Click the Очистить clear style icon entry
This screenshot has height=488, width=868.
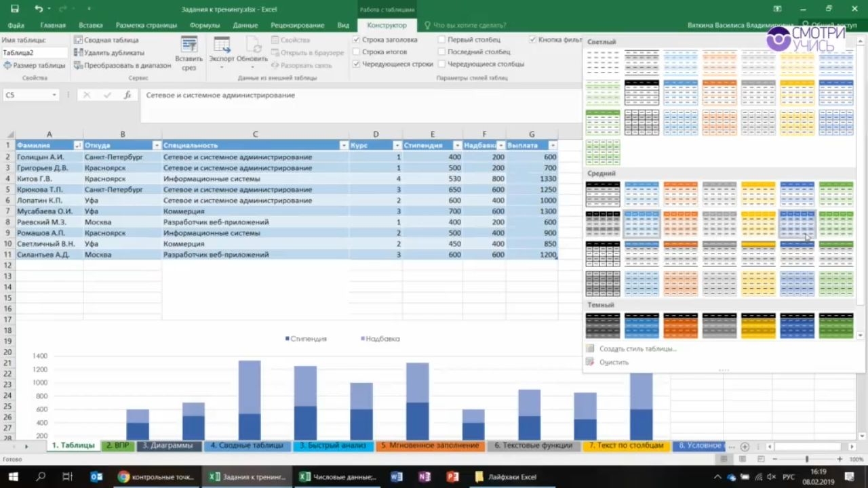(x=591, y=362)
